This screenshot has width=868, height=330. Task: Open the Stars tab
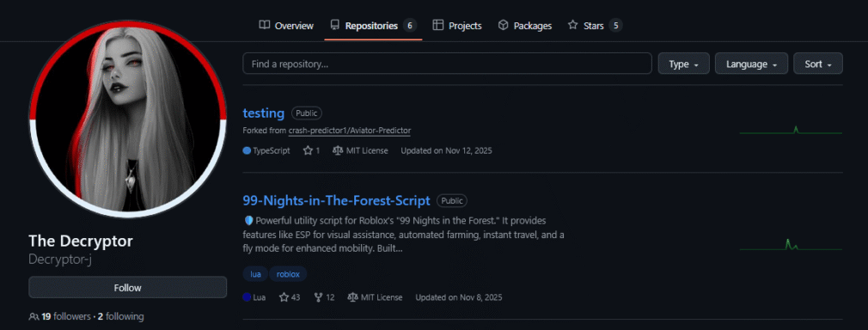[x=595, y=26]
